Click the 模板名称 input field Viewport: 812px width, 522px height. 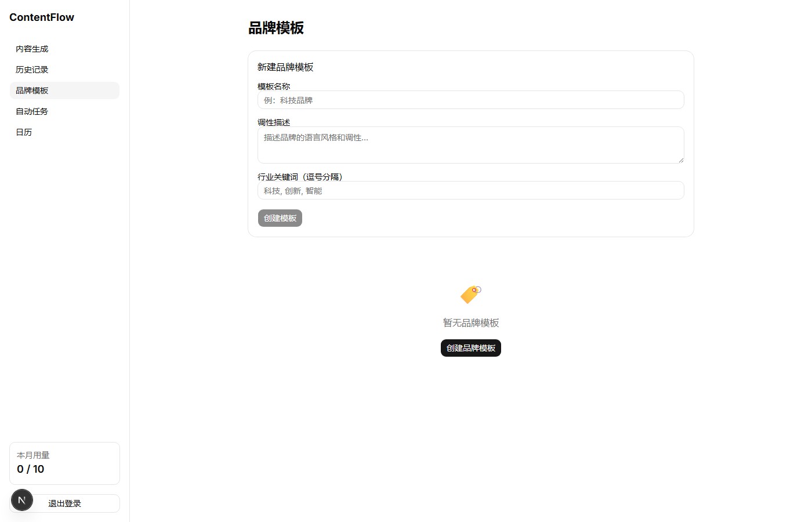click(x=470, y=100)
